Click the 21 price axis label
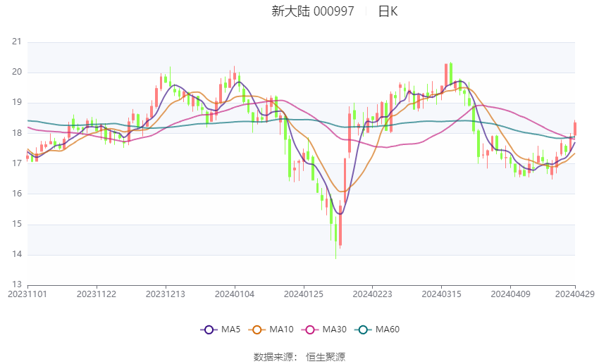Viewport: 599px width, 364px height. [x=17, y=42]
